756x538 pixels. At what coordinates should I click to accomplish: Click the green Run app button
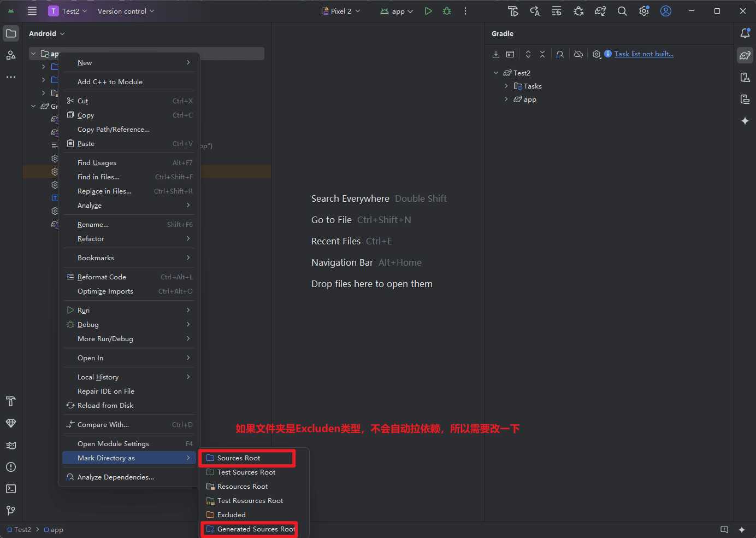pyautogui.click(x=428, y=11)
